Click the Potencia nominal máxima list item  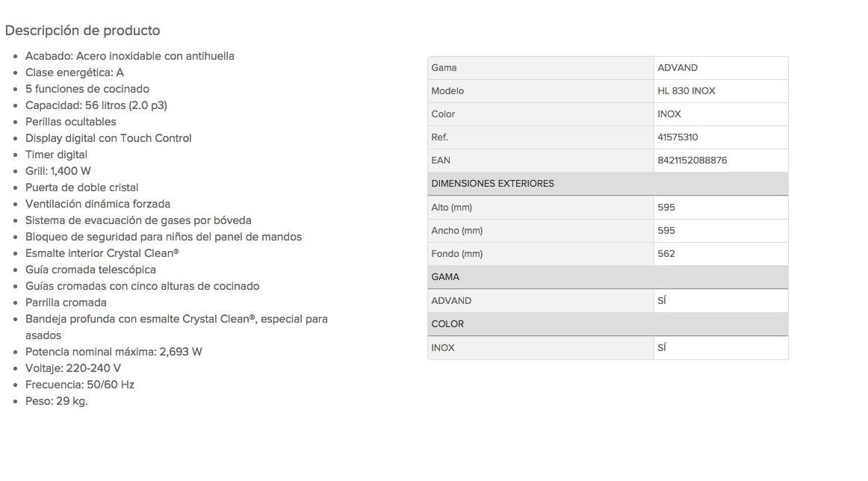coord(114,352)
